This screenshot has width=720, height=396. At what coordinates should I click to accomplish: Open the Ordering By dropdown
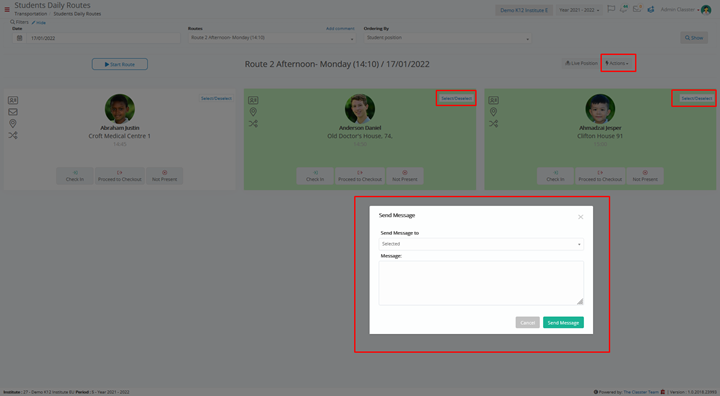click(x=448, y=38)
